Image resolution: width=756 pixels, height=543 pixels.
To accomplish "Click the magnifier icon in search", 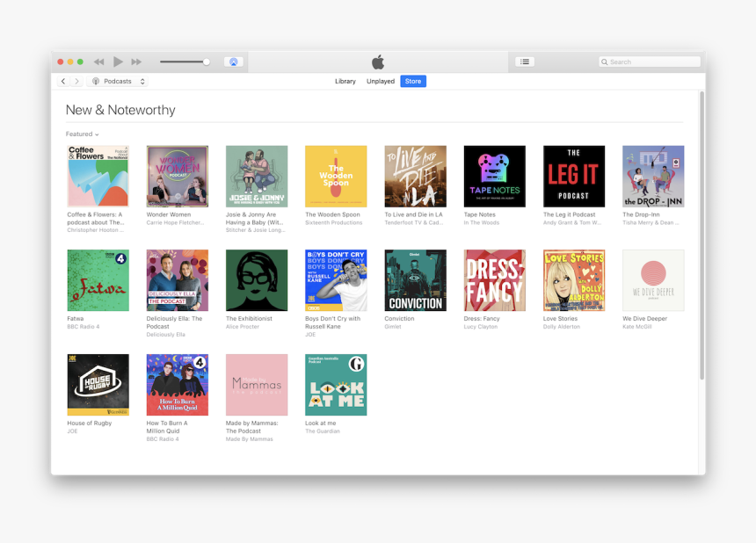I will (604, 62).
